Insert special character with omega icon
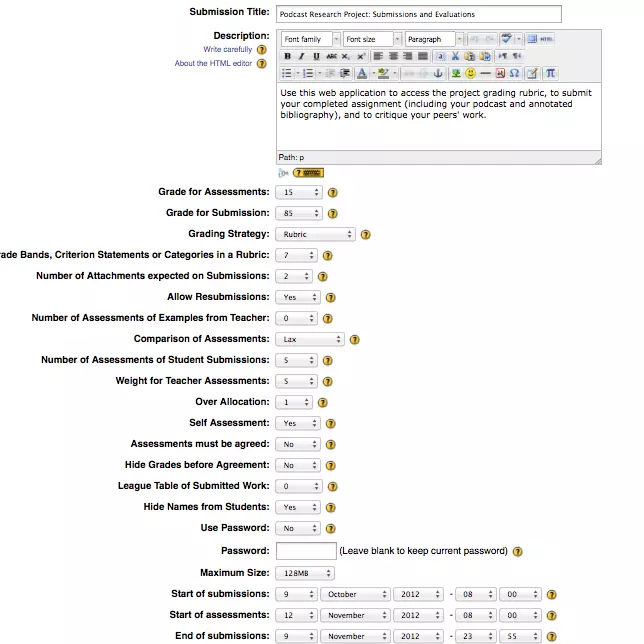The image size is (644, 644). pos(514,73)
